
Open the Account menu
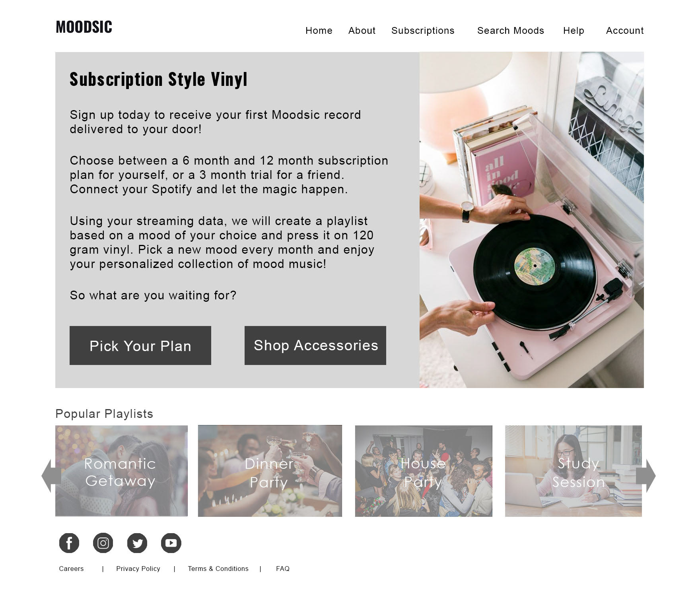pos(625,31)
